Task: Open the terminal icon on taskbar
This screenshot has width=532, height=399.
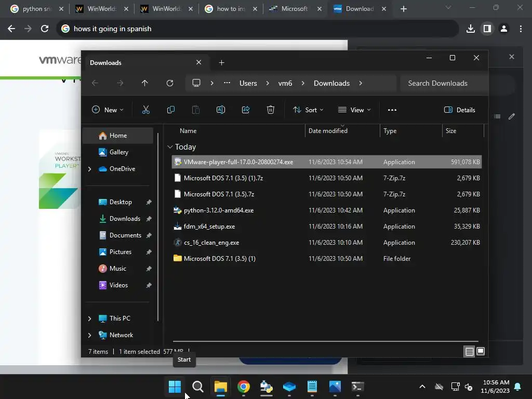Action: click(x=357, y=387)
